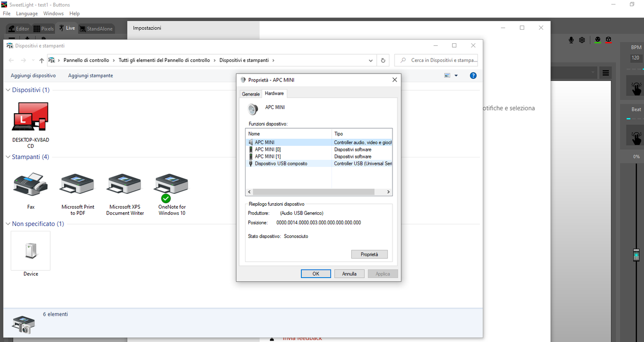This screenshot has height=342, width=644.
Task: Click Tutti gli elementi del Pannello breadcrumb
Action: pyautogui.click(x=164, y=60)
